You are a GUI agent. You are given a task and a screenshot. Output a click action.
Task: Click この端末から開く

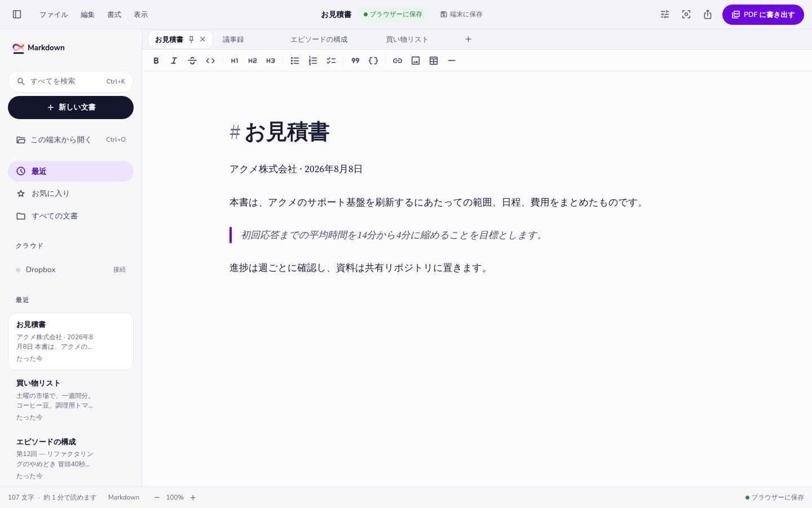tap(70, 139)
